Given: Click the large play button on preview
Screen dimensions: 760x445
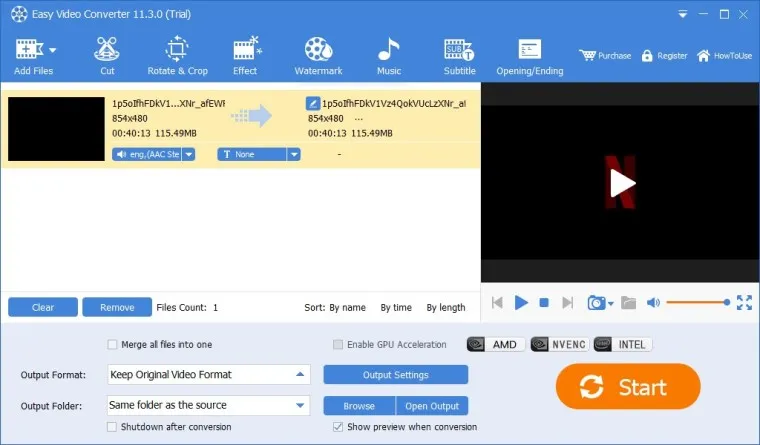Looking at the screenshot, I should click(x=621, y=183).
